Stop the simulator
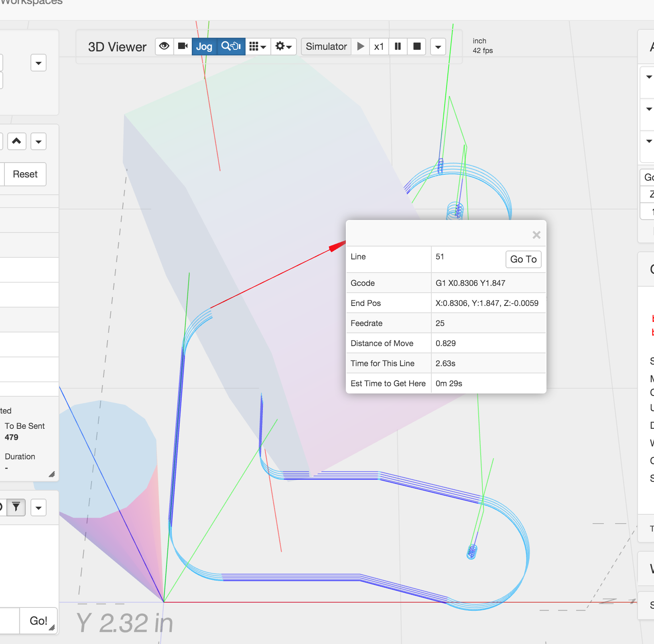The width and height of the screenshot is (654, 644). [417, 47]
